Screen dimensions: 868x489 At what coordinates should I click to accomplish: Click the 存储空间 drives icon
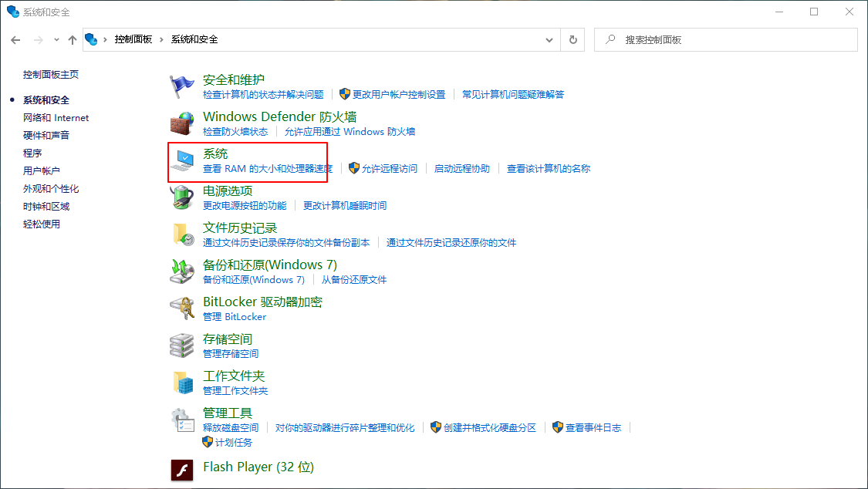coord(182,346)
